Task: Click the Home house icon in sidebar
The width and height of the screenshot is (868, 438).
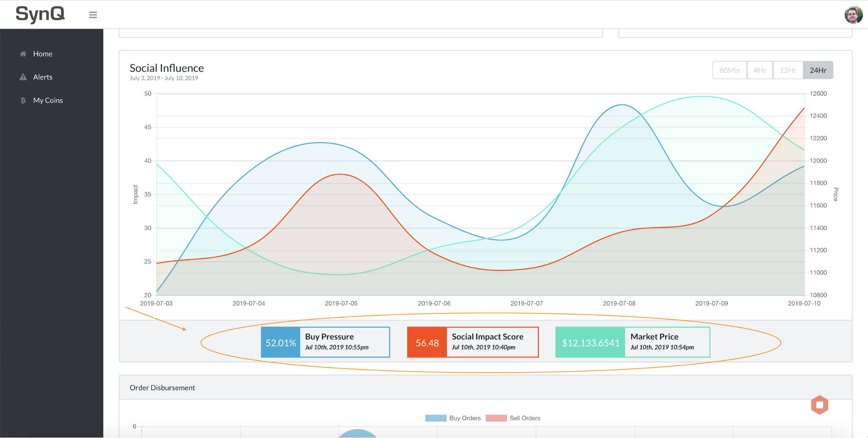Action: coord(23,54)
